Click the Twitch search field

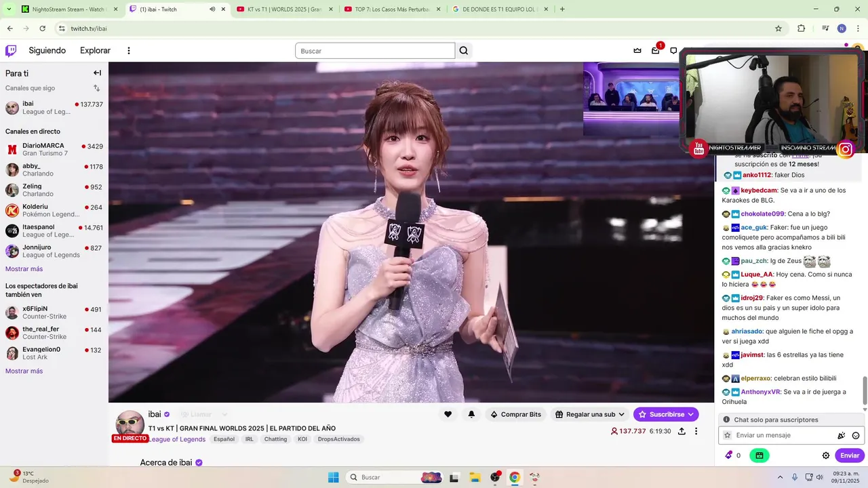pos(375,51)
